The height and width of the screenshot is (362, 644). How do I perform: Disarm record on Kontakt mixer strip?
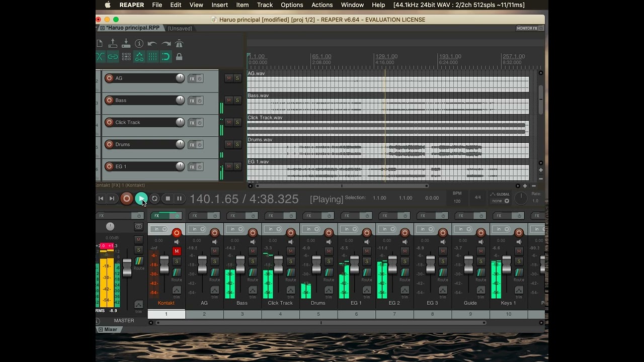pyautogui.click(x=177, y=233)
